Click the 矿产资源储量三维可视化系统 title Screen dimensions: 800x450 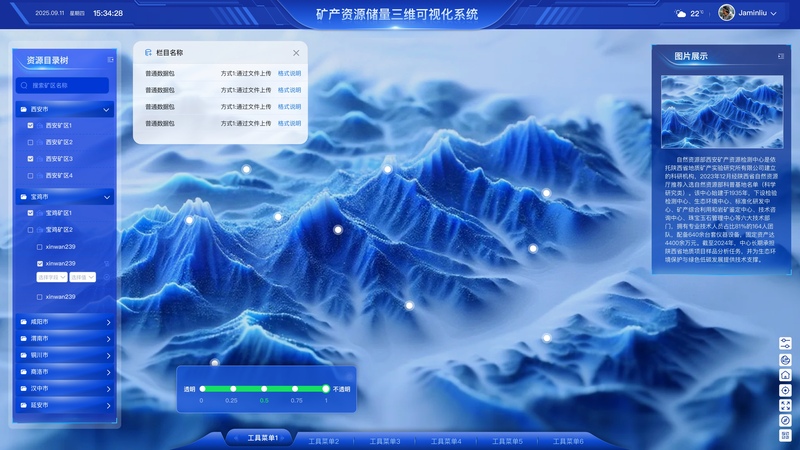(397, 14)
